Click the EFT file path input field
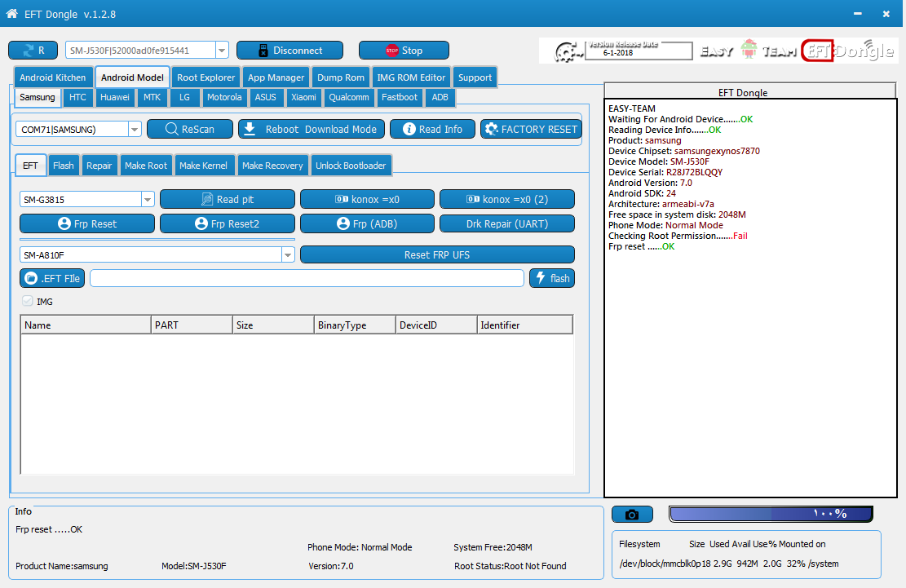Viewport: 906px width, 588px height. [x=307, y=278]
